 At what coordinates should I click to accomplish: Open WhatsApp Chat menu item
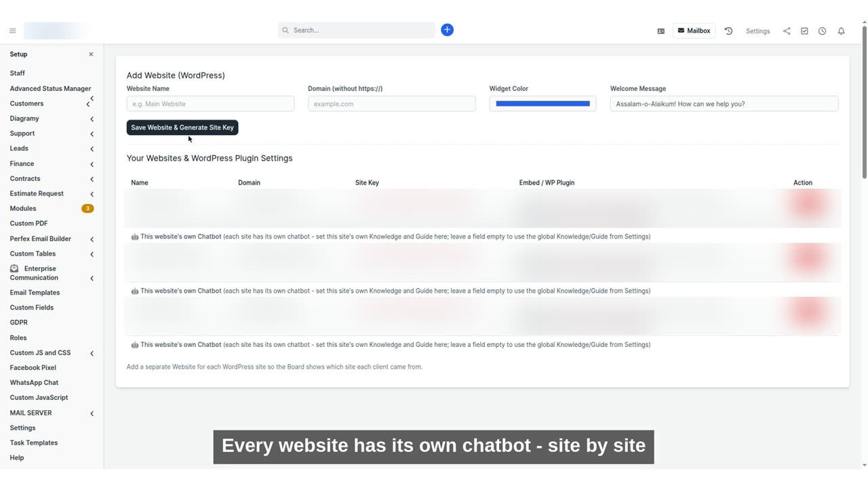(x=34, y=383)
